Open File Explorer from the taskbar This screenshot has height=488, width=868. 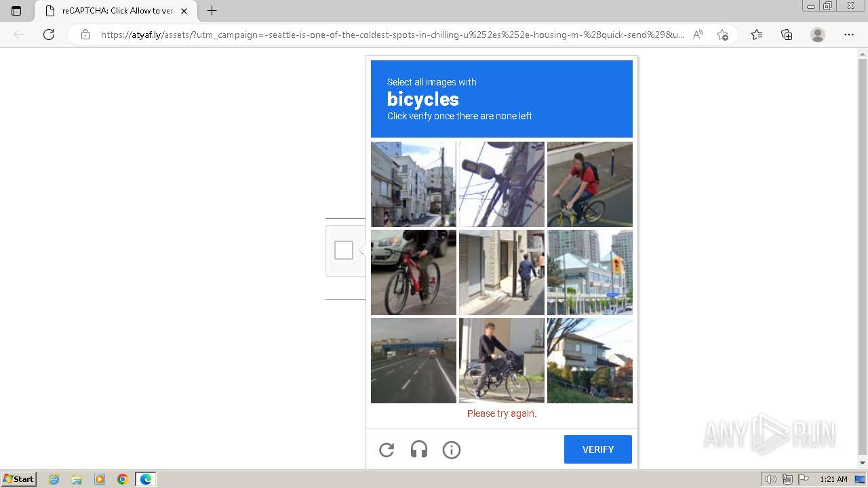coord(77,479)
